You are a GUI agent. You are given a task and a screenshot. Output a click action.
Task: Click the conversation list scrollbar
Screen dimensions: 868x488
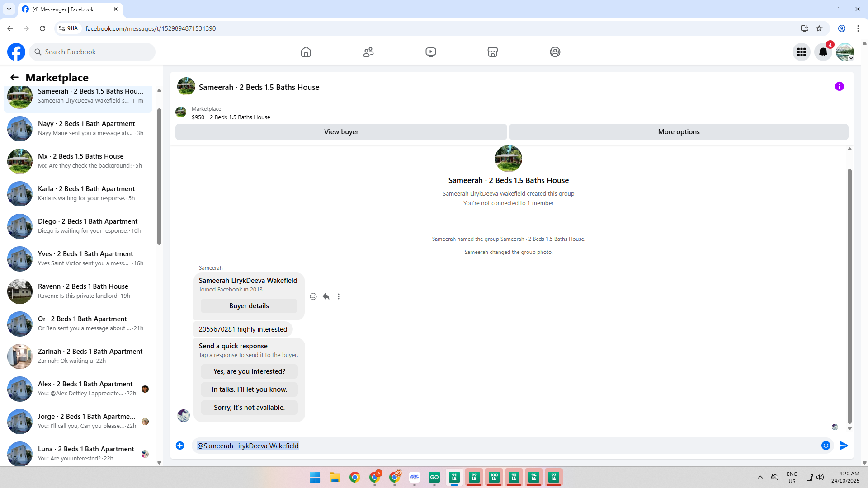click(159, 176)
